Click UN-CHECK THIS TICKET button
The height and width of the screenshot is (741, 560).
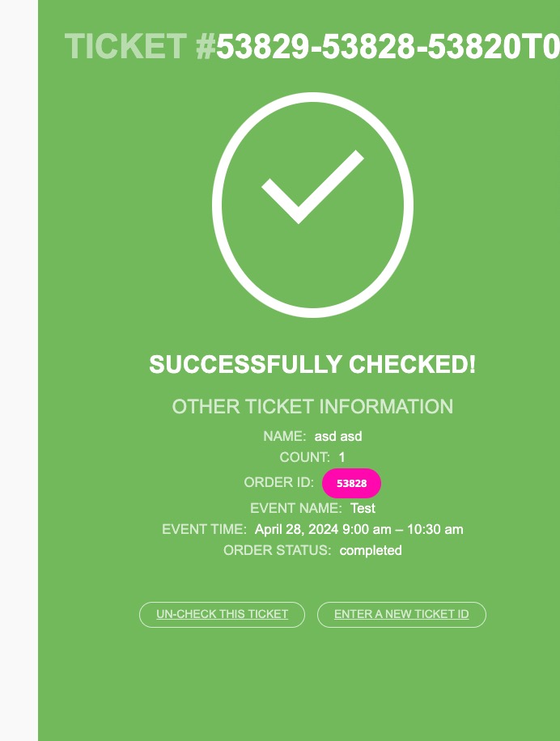tap(222, 615)
